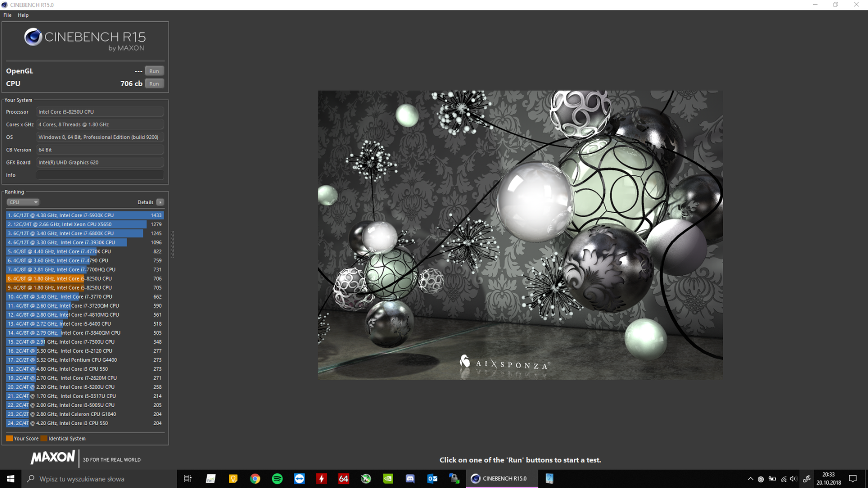Select ranking row 1 Core i7-5930K
The width and height of the screenshot is (868, 488).
pos(85,215)
